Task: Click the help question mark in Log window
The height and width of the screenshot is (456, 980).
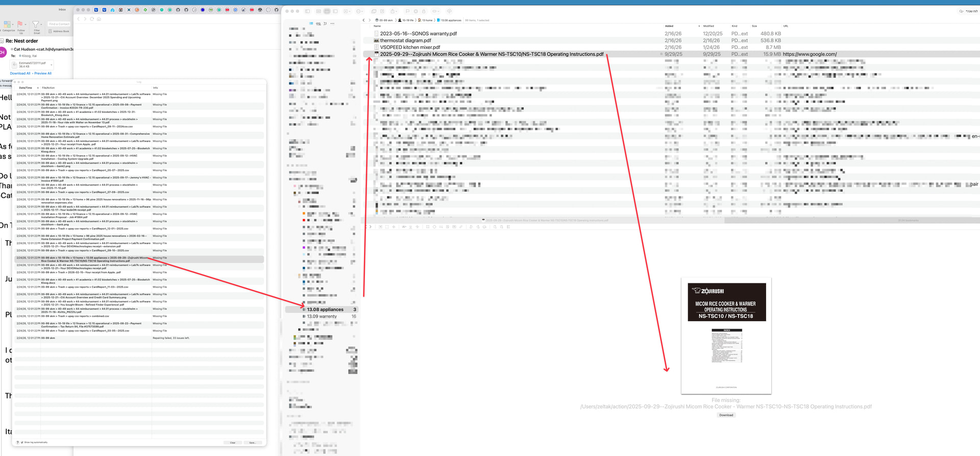Action: [x=18, y=442]
